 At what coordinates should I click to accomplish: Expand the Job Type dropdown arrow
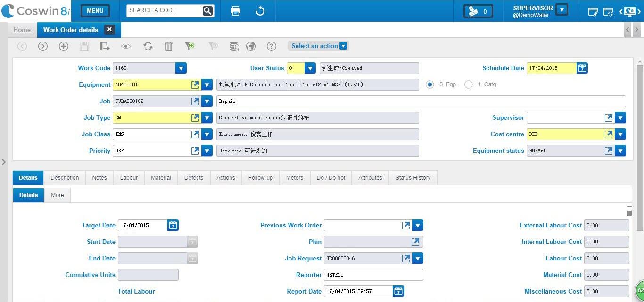click(x=207, y=118)
